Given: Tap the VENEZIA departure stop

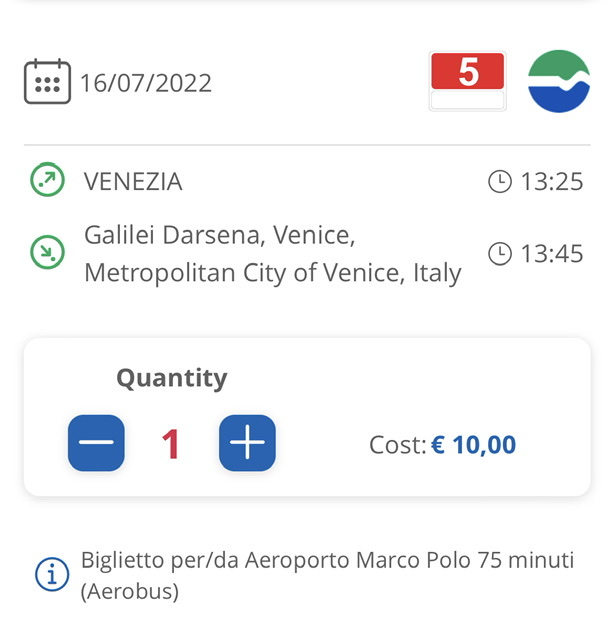Looking at the screenshot, I should 133,181.
